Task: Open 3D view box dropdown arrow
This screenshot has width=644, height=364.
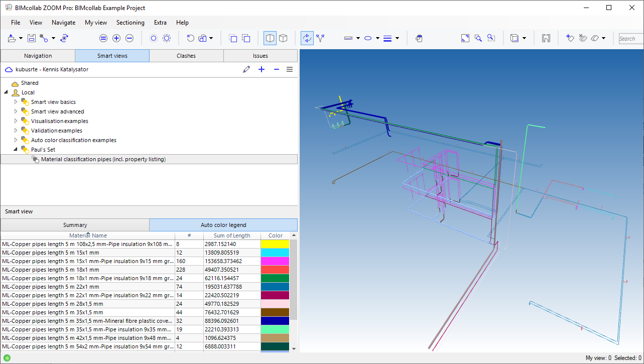Action: (524, 38)
